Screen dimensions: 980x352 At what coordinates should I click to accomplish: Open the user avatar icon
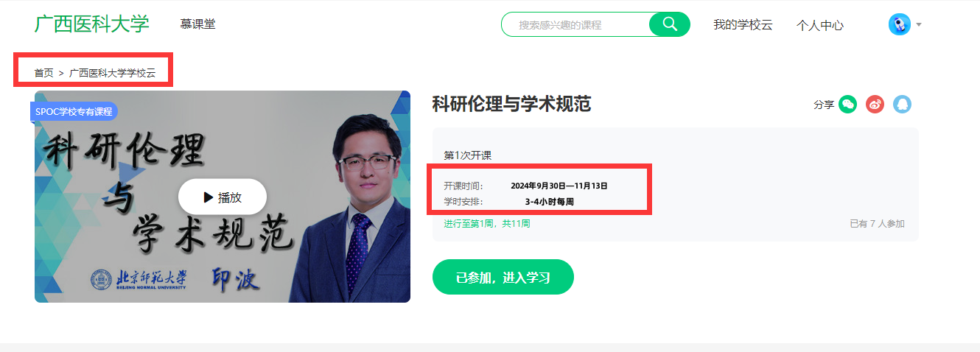900,24
